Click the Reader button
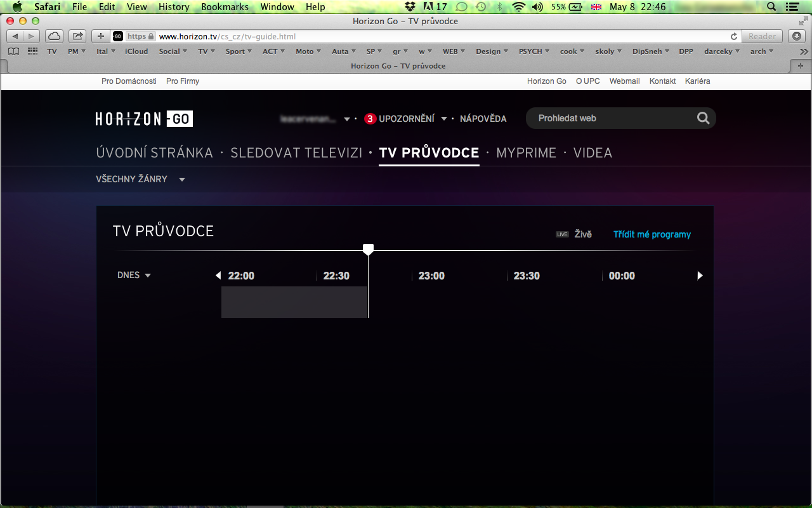 (x=763, y=36)
